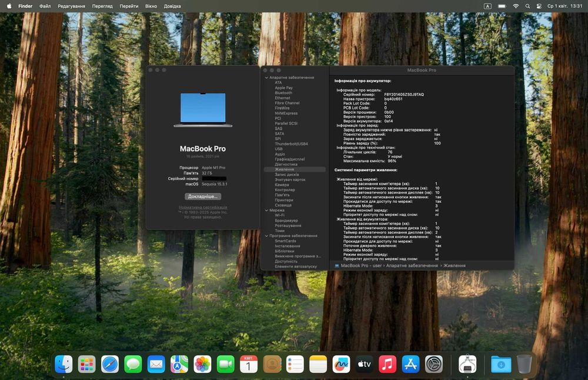Viewport: 588px width, 380px height.
Task: Click computer icon in path bar
Action: (337, 265)
